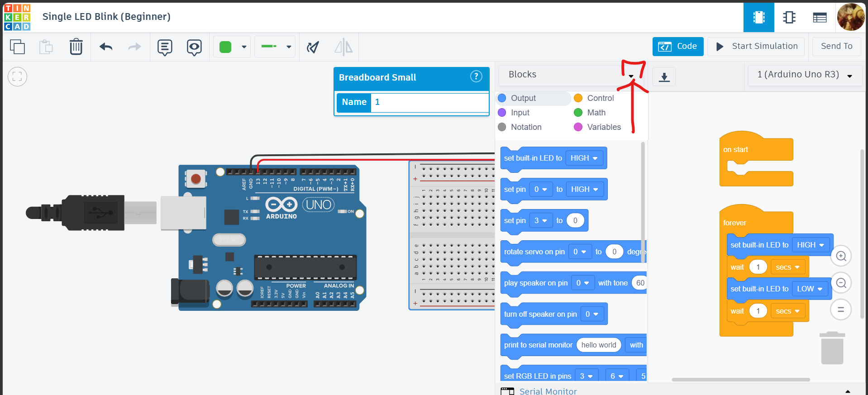Image resolution: width=868 pixels, height=395 pixels.
Task: Zoom in on the code blocks workspace
Action: click(x=841, y=256)
